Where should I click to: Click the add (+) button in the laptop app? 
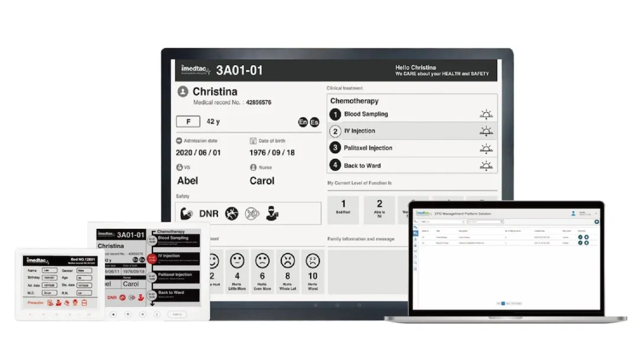597,222
